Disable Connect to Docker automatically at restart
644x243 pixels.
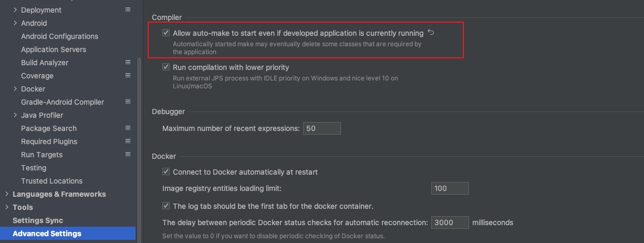click(166, 172)
